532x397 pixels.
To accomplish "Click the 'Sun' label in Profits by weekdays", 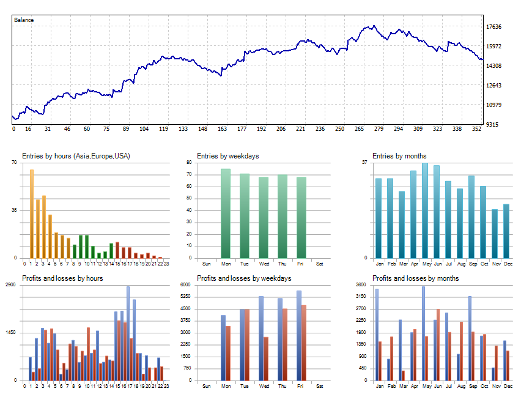I will [x=206, y=386].
